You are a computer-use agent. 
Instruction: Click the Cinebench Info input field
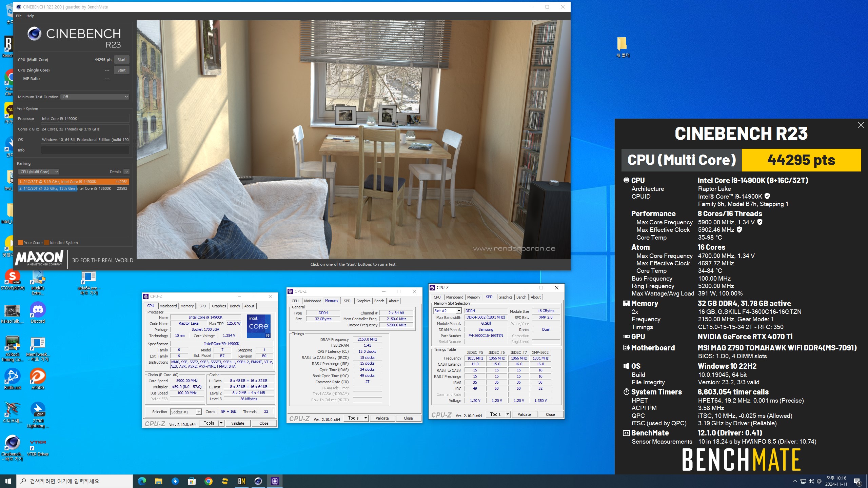pyautogui.click(x=85, y=150)
